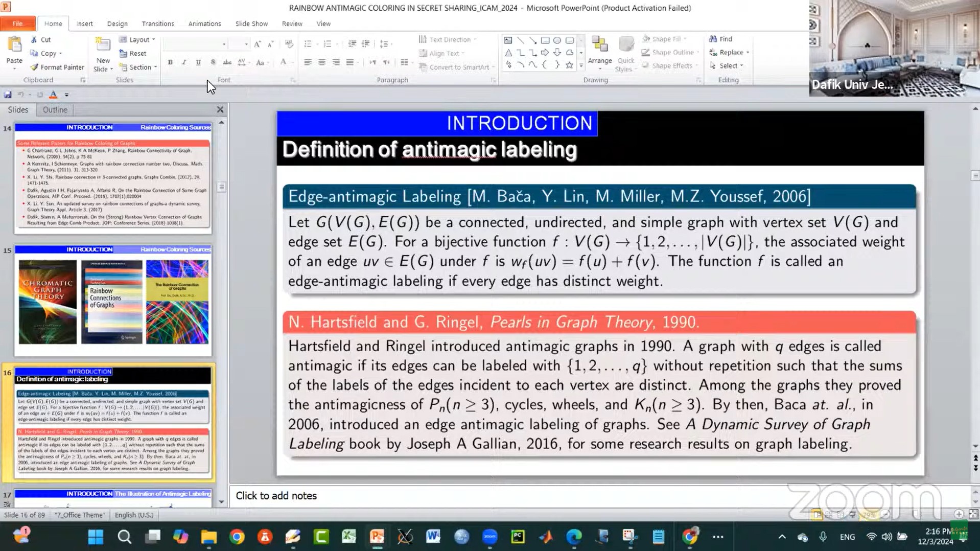Image resolution: width=980 pixels, height=551 pixels.
Task: Apply center text alignment
Action: point(321,62)
